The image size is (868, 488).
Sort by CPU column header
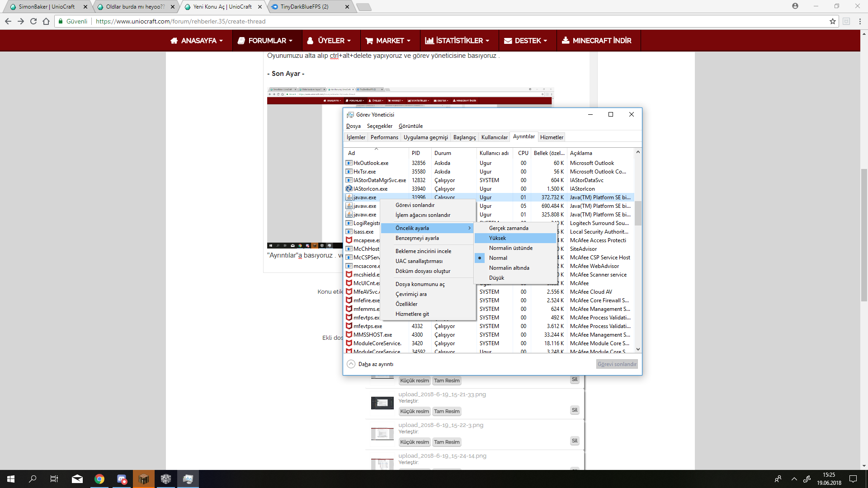tap(523, 153)
